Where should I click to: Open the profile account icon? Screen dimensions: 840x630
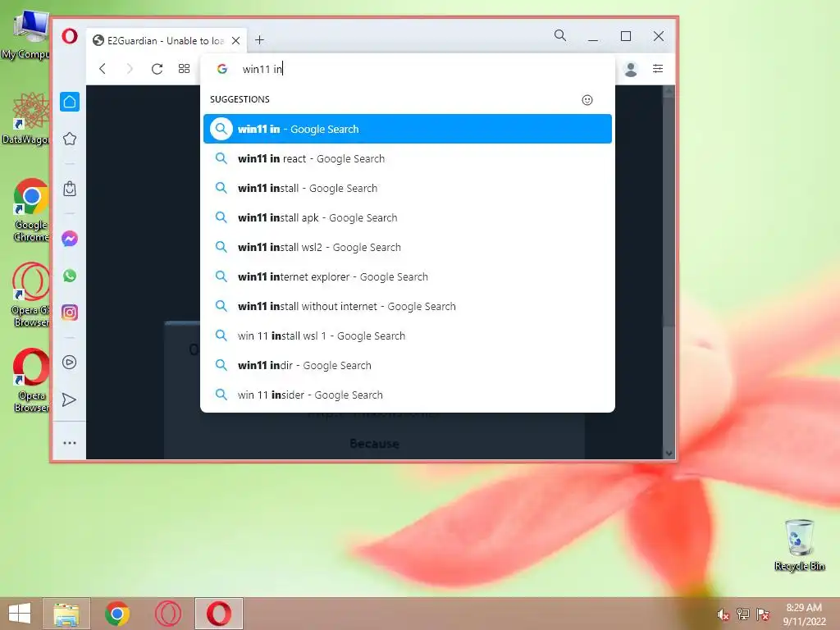pyautogui.click(x=631, y=69)
